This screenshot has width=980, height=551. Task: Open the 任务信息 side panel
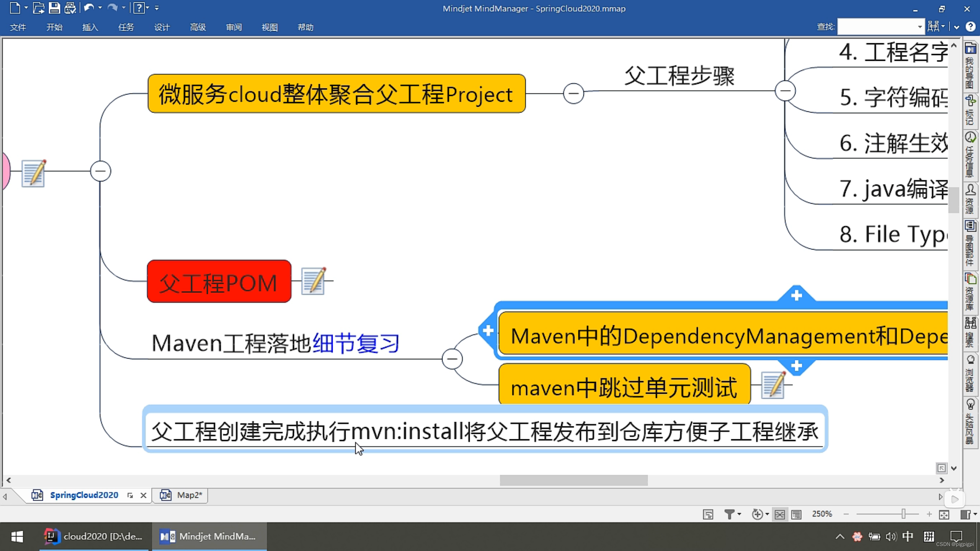pos(970,155)
